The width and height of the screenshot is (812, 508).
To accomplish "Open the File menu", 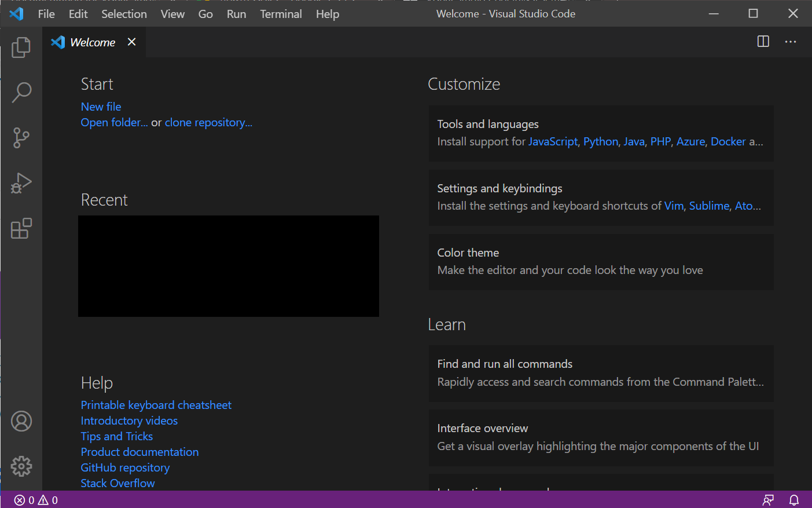I will pos(46,14).
